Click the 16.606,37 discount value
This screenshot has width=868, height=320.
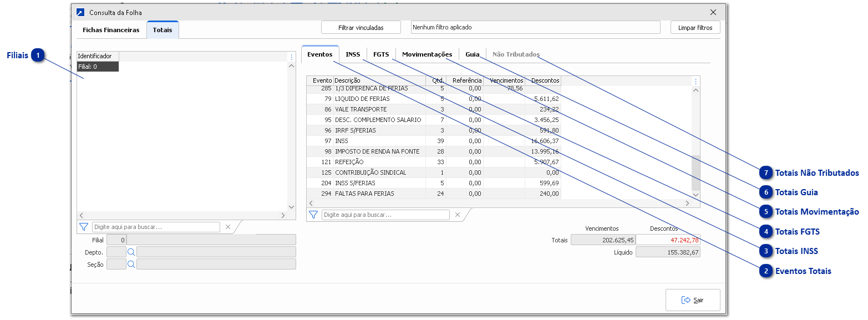click(x=545, y=141)
